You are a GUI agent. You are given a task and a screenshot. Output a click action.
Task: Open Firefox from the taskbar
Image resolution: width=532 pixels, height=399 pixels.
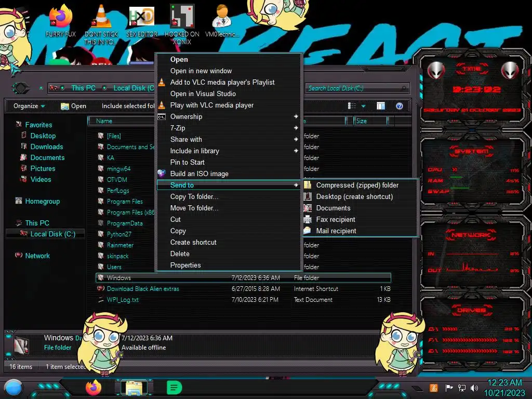coord(94,388)
